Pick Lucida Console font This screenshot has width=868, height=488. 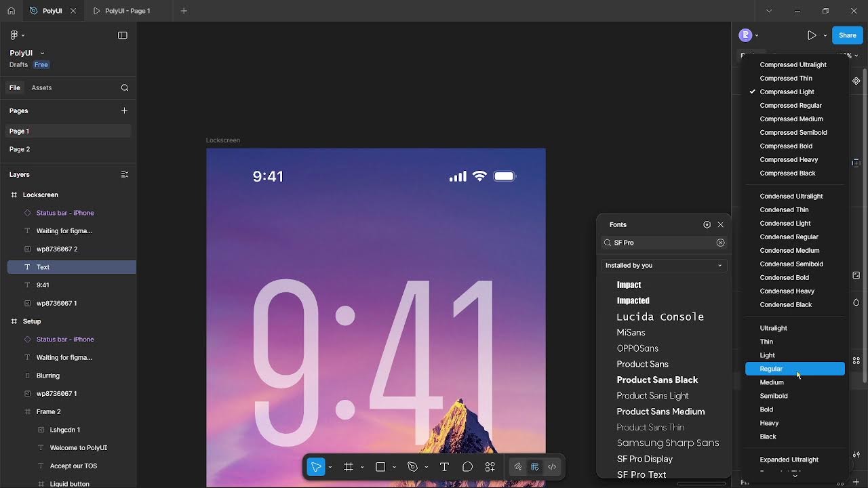[660, 317]
